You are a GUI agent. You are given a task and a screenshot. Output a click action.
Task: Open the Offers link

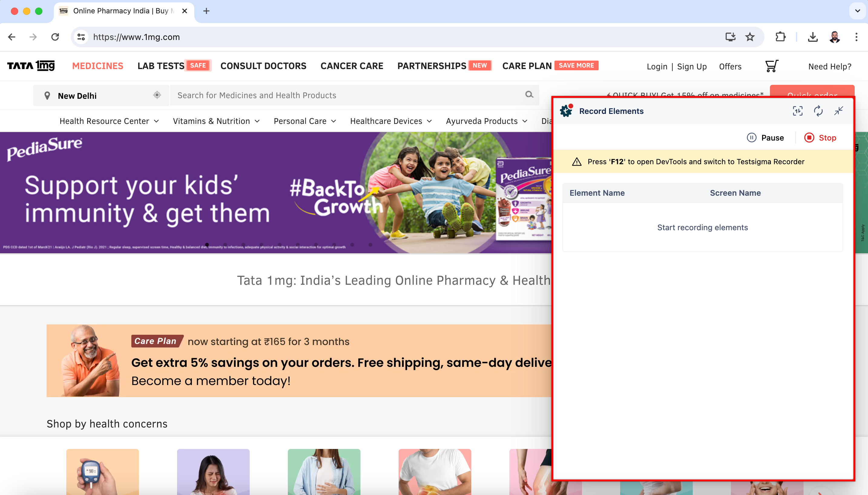point(730,66)
